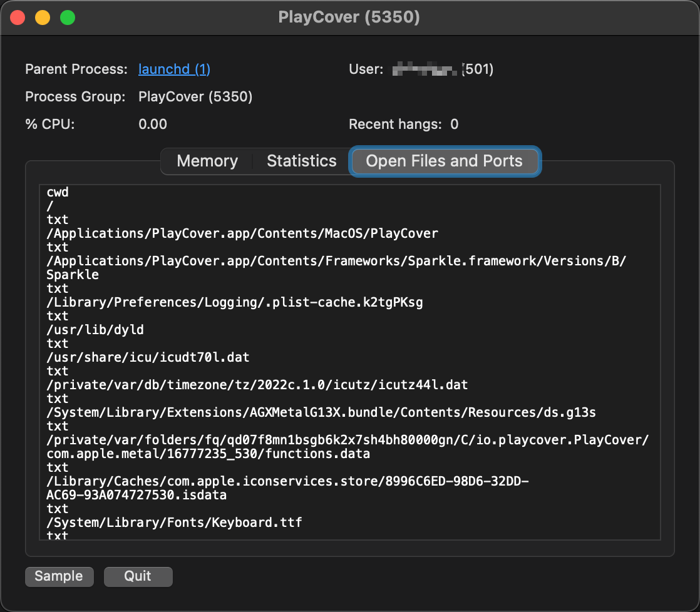Switch to the Memory tab
The height and width of the screenshot is (612, 700).
coord(207,161)
